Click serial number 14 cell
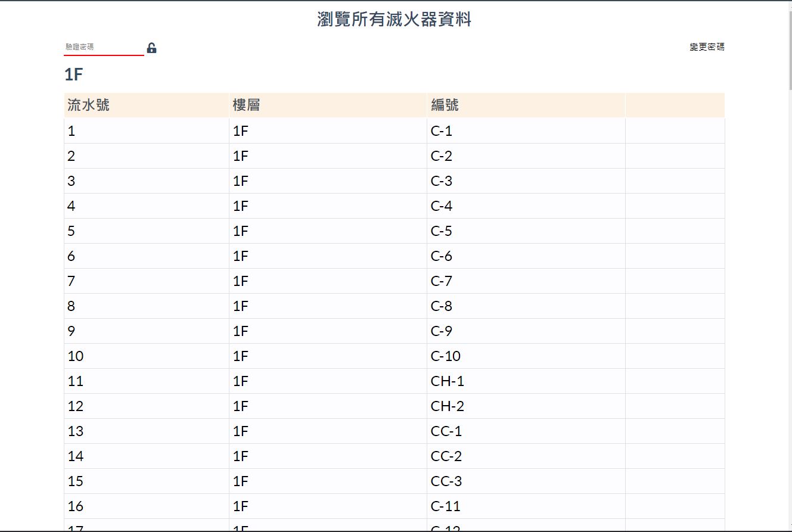Viewport: 792px width, 532px height. [76, 456]
